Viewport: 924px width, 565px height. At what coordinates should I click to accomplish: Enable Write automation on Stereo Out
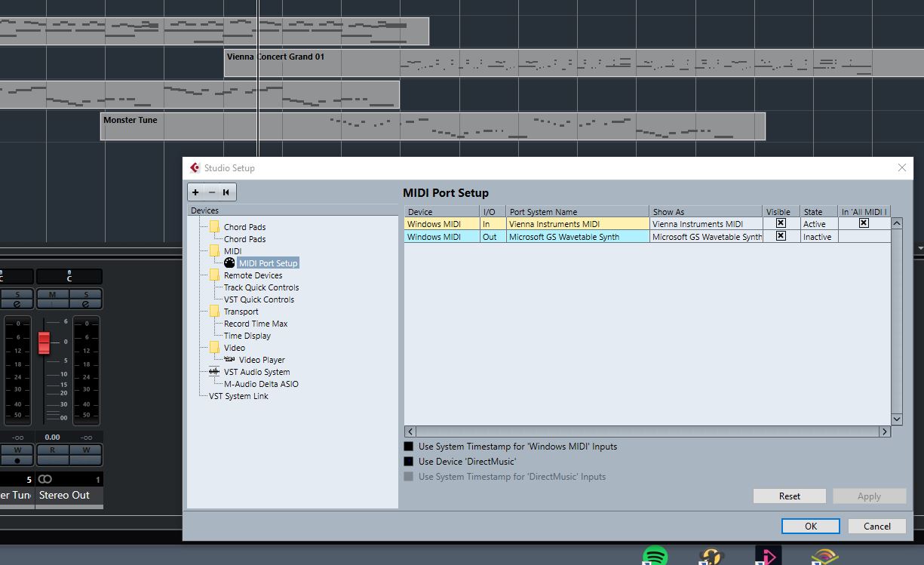pos(86,450)
